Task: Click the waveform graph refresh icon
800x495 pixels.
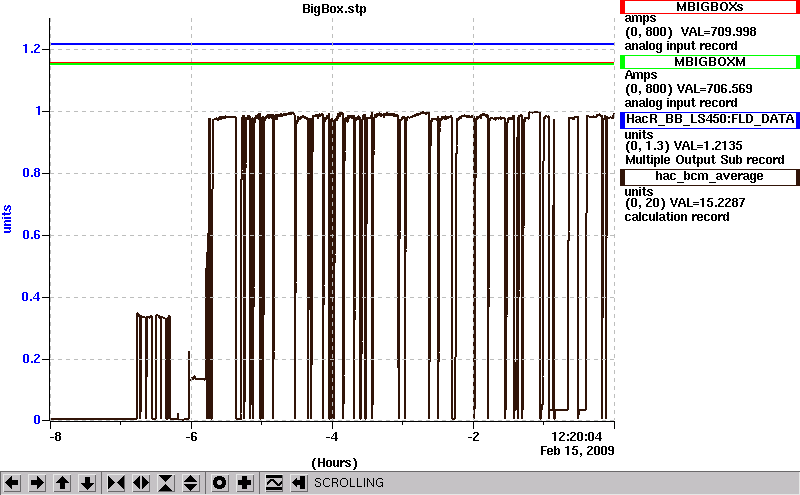Action: [x=274, y=483]
